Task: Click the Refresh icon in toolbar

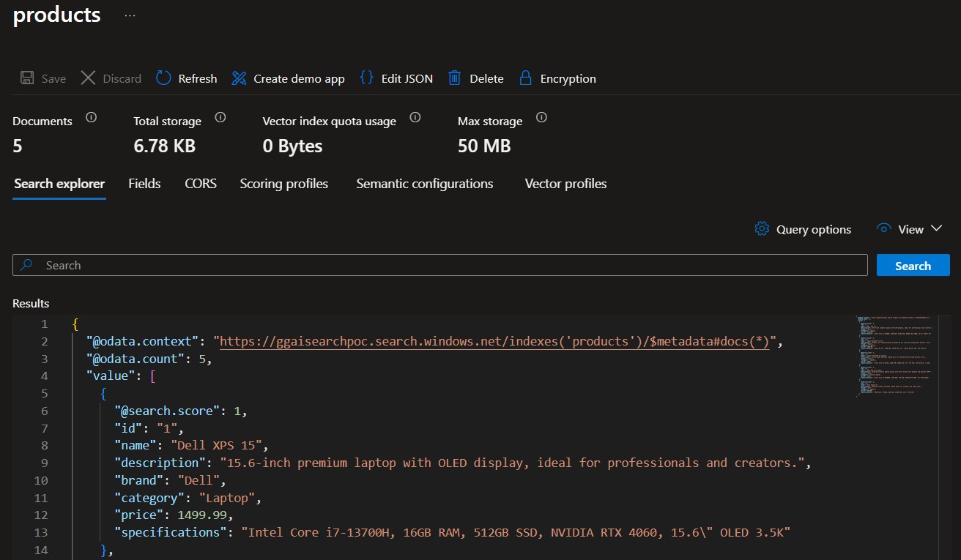Action: click(164, 78)
